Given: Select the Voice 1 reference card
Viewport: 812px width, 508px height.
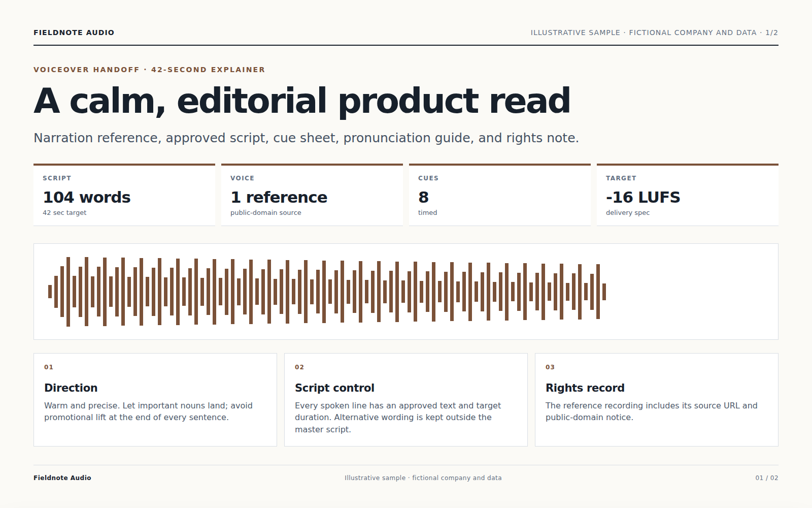Looking at the screenshot, I should (x=312, y=195).
